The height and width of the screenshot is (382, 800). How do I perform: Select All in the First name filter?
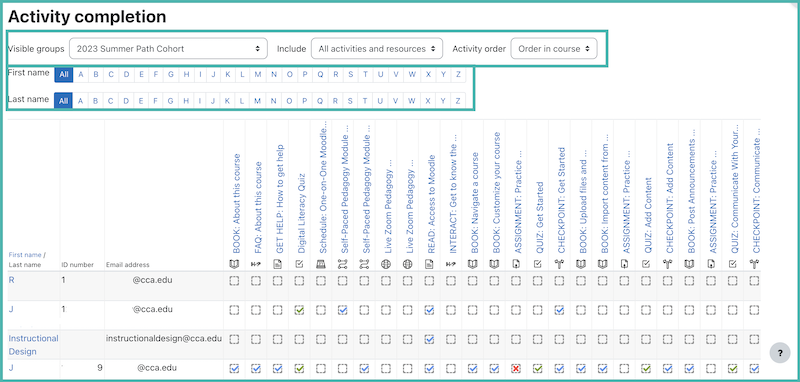[x=64, y=74]
